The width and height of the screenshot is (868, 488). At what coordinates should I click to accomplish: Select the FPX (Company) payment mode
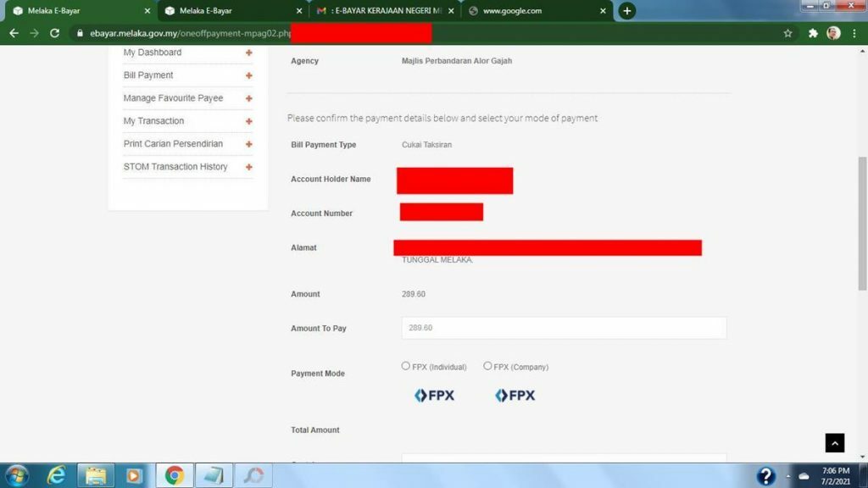(x=487, y=366)
